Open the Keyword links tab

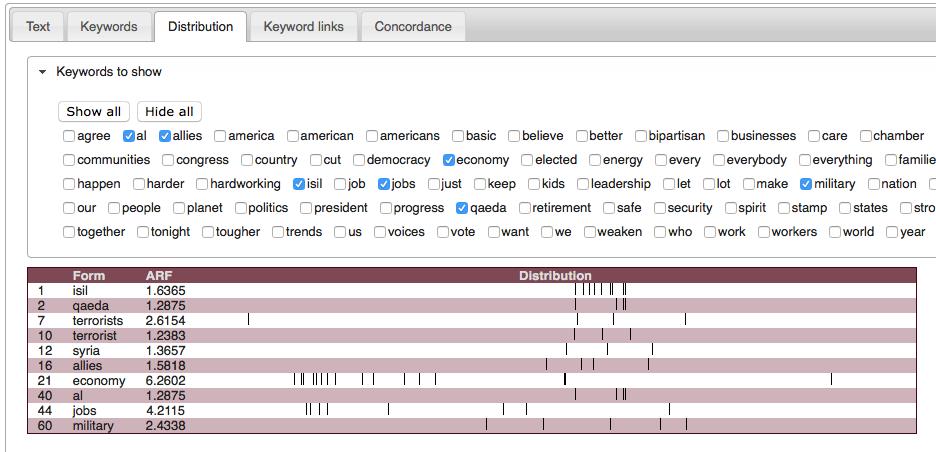pyautogui.click(x=303, y=27)
